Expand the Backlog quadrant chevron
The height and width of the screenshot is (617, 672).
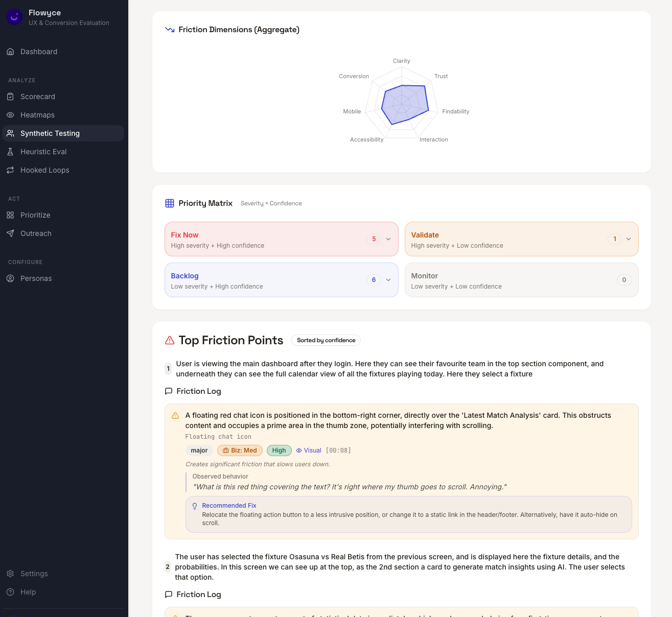(x=388, y=280)
